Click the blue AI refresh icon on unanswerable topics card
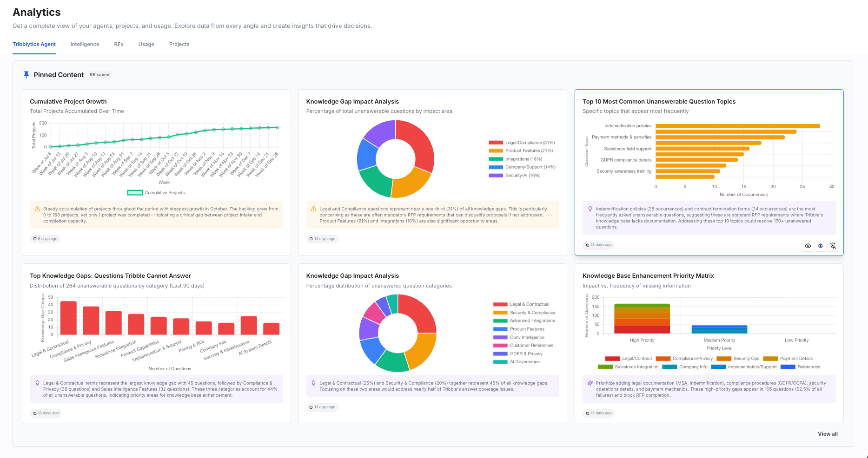 820,246
